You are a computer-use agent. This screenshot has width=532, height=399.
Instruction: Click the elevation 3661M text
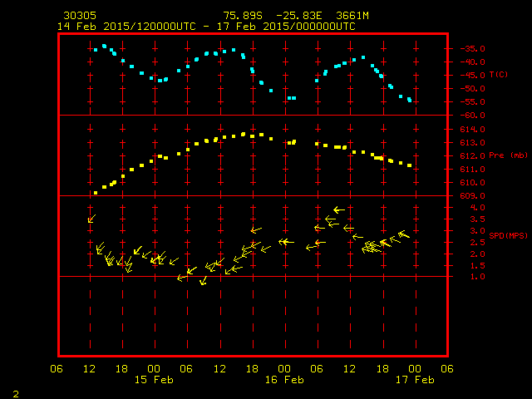352,16
